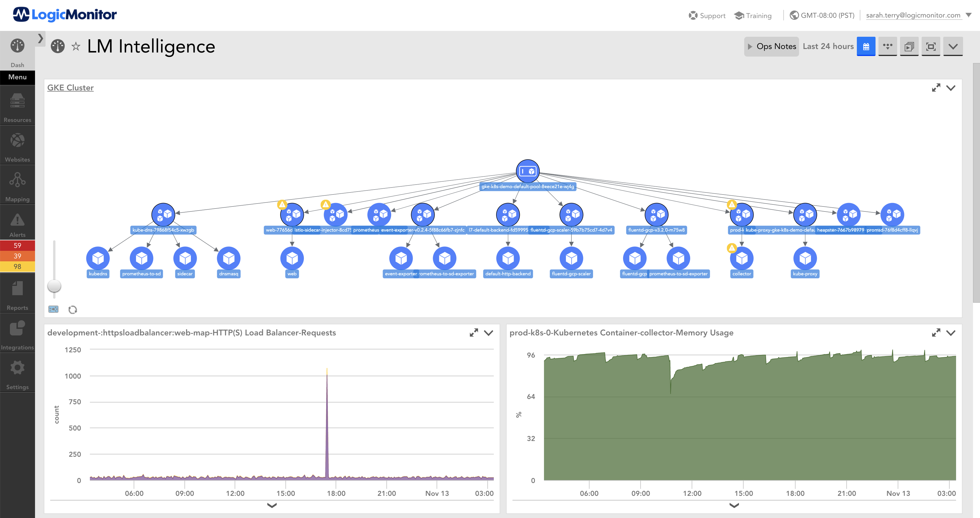Open the GKE Cluster widget title link
980x518 pixels.
70,88
